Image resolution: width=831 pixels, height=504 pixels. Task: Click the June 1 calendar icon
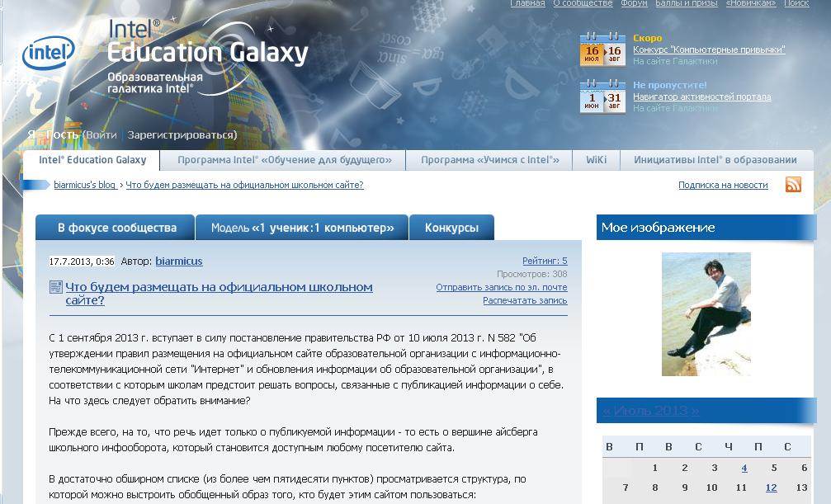coord(592,97)
